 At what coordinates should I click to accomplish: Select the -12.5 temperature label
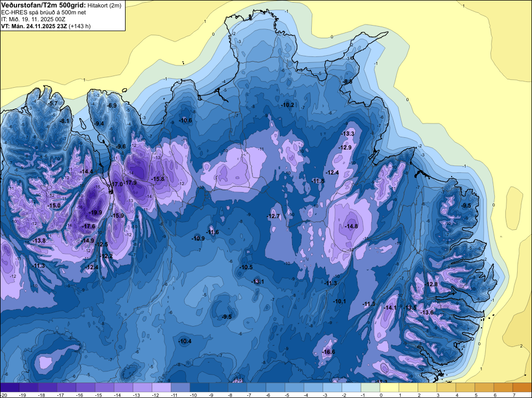coord(101,244)
